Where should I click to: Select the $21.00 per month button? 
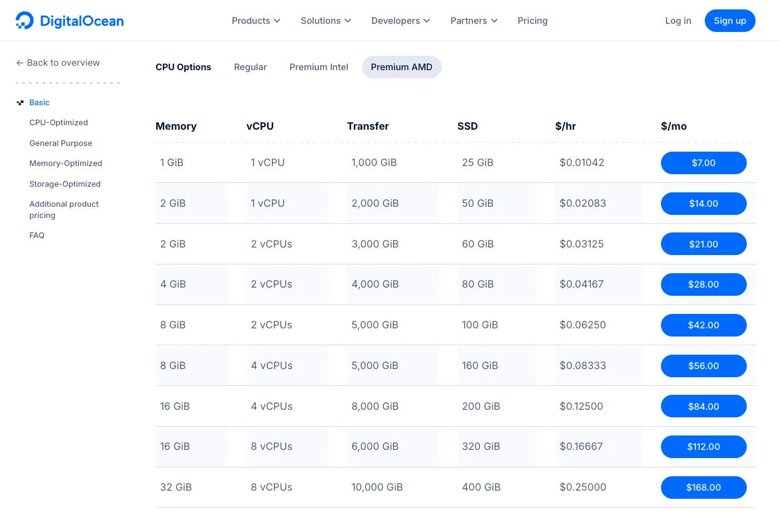[x=704, y=244]
